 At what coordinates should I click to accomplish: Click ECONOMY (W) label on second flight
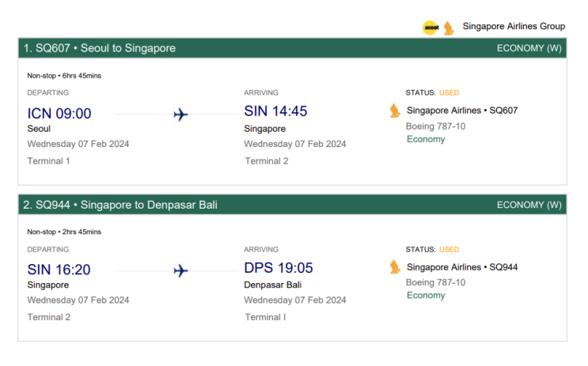pos(529,205)
